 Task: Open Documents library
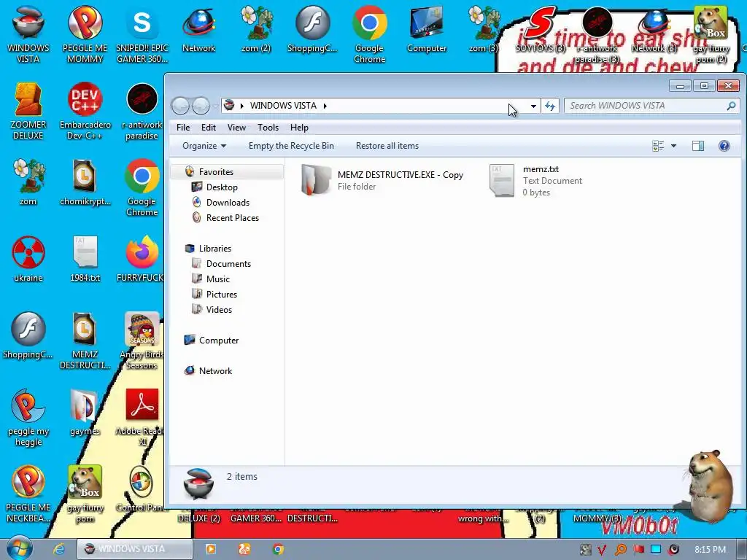228,264
